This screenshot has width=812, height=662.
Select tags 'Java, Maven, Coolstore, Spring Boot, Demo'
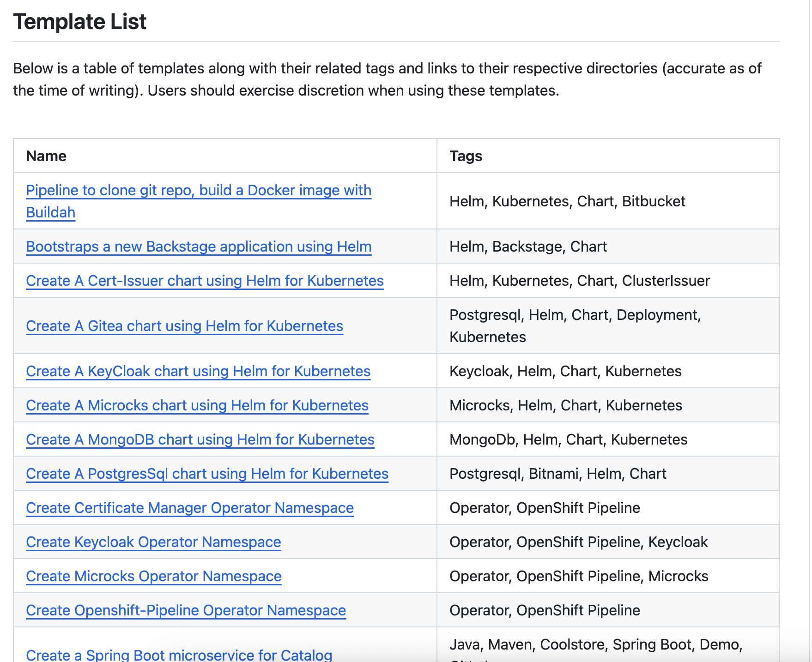pos(596,644)
